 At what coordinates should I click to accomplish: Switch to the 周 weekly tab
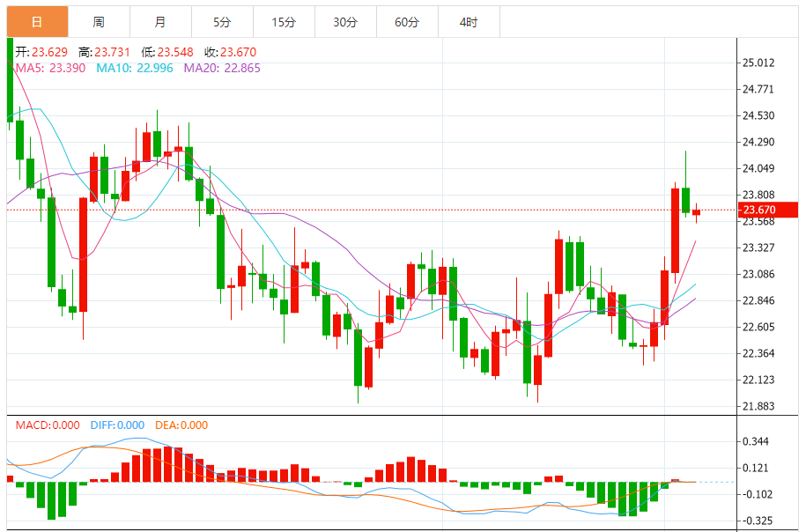click(x=99, y=22)
